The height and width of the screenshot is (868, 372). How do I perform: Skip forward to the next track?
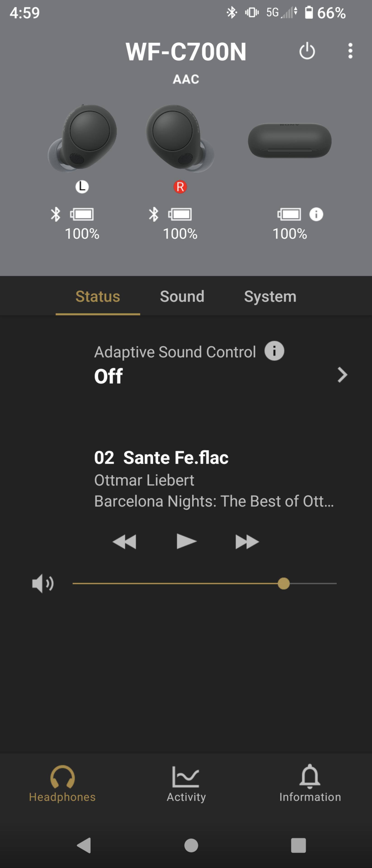pos(247,542)
